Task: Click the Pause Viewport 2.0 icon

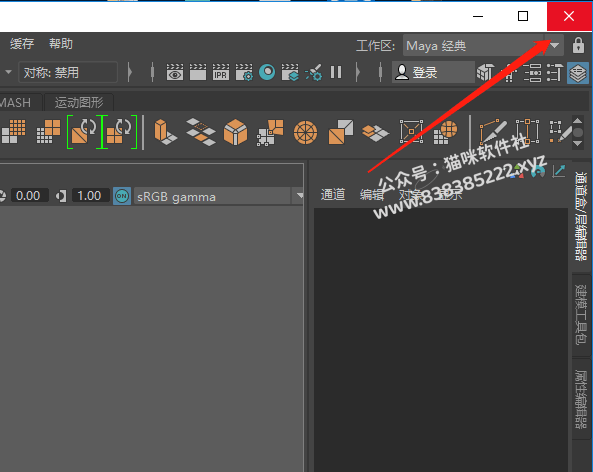Action: [336, 72]
